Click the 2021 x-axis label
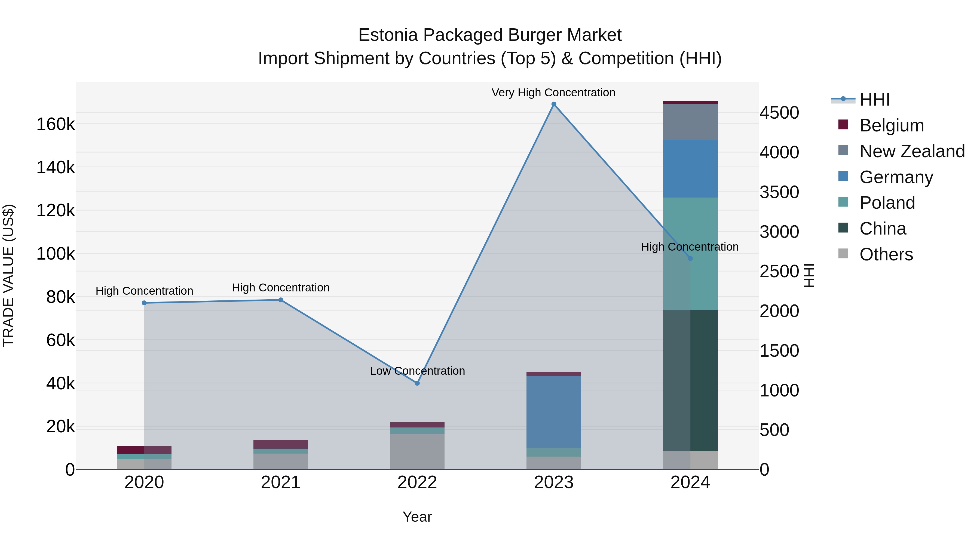This screenshot has height=551, width=980. pyautogui.click(x=281, y=482)
